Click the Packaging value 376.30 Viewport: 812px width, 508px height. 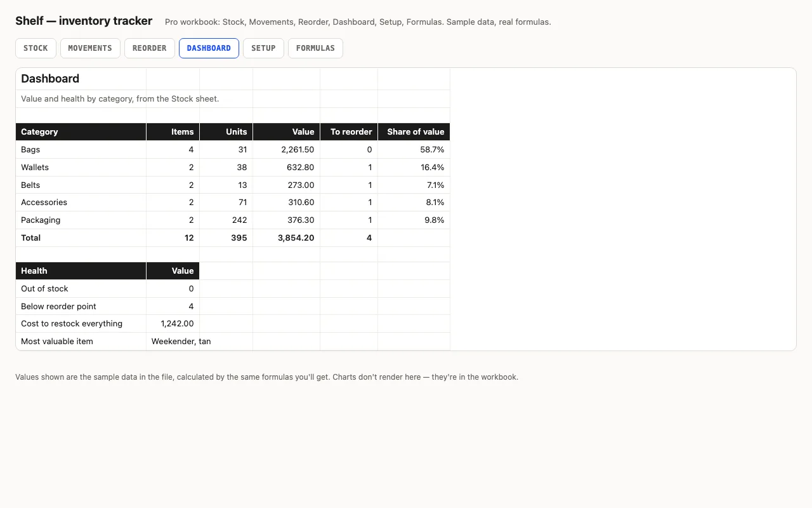click(287, 220)
